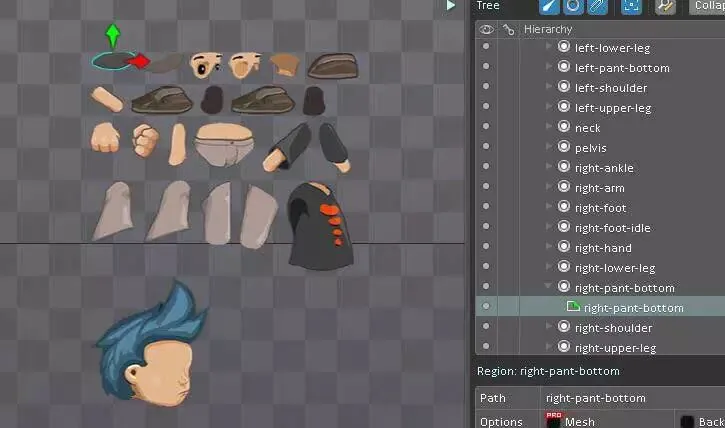Click the center-on-selection frame icon
Image resolution: width=725 pixels, height=428 pixels.
coord(632,6)
